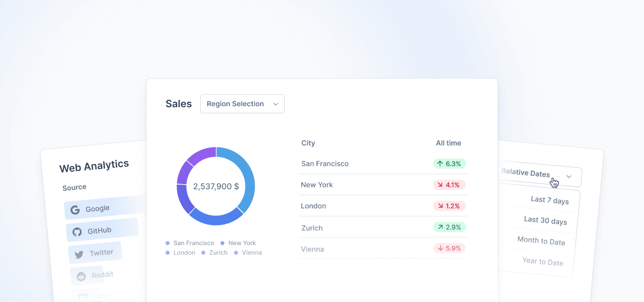Click the down arrow in the 5.9% badge
The height and width of the screenshot is (302, 644).
tap(440, 248)
